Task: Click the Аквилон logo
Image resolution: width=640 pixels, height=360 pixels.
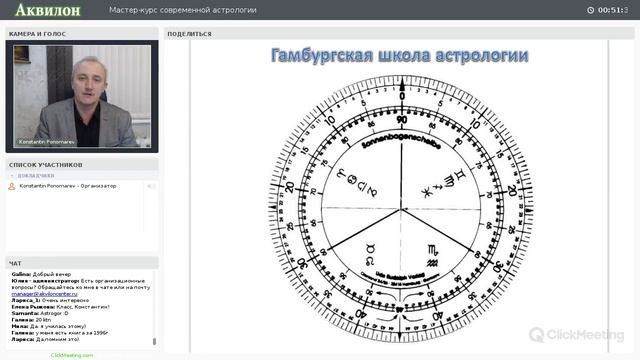Action: click(x=48, y=10)
